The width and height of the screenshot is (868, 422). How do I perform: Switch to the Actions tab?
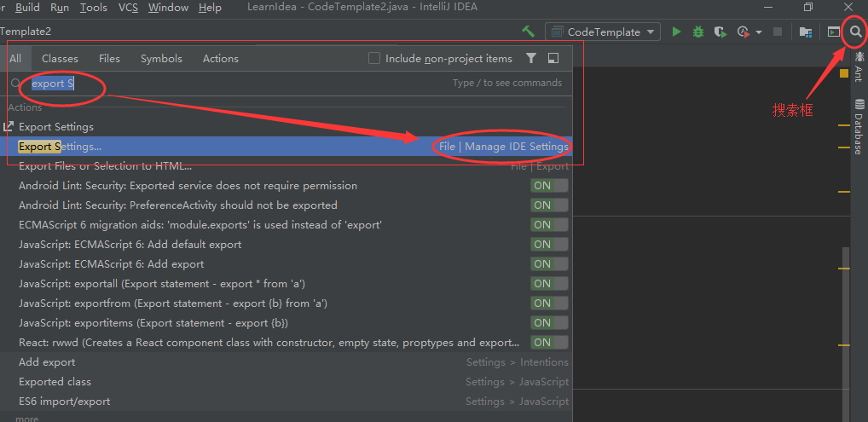click(220, 58)
